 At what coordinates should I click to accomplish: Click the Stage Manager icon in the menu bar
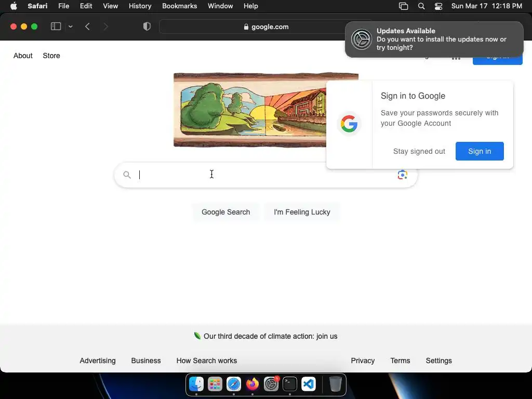(403, 6)
